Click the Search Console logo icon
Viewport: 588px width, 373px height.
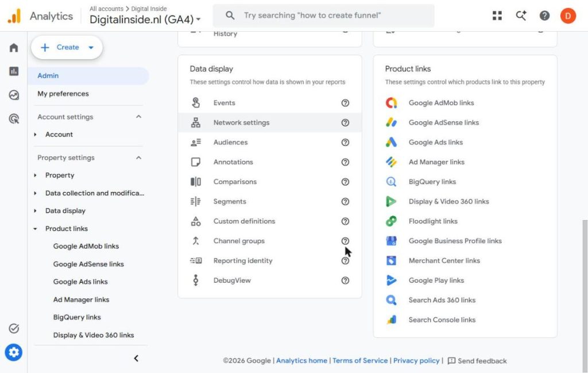(x=391, y=320)
